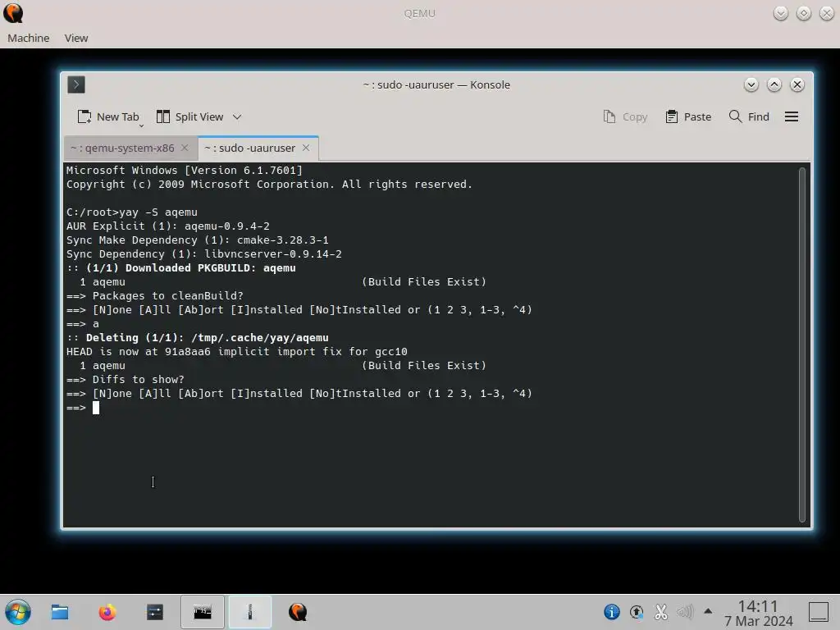This screenshot has height=630, width=840.
Task: Click Konsole keep-below chevron button
Action: click(x=751, y=84)
